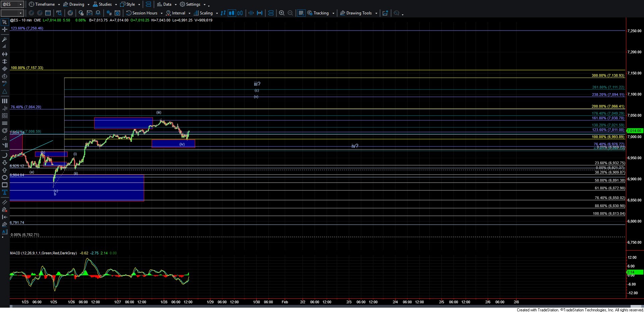Click the down arrow drawing tool
The image size is (644, 312).
pos(5,163)
